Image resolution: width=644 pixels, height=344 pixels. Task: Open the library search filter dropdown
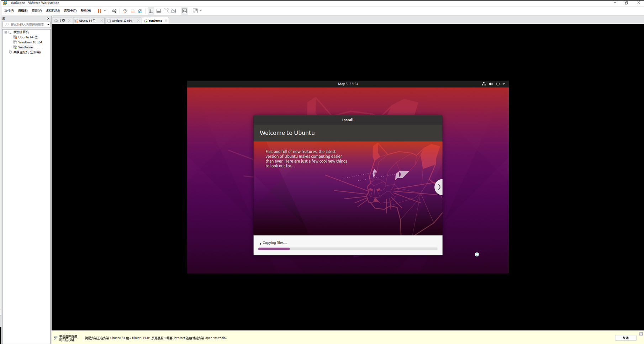(x=48, y=25)
